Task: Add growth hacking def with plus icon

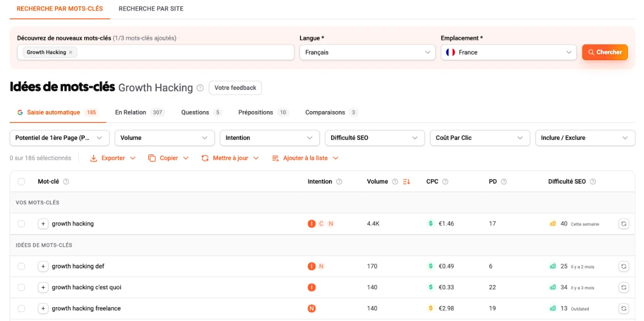Action: pos(43,266)
